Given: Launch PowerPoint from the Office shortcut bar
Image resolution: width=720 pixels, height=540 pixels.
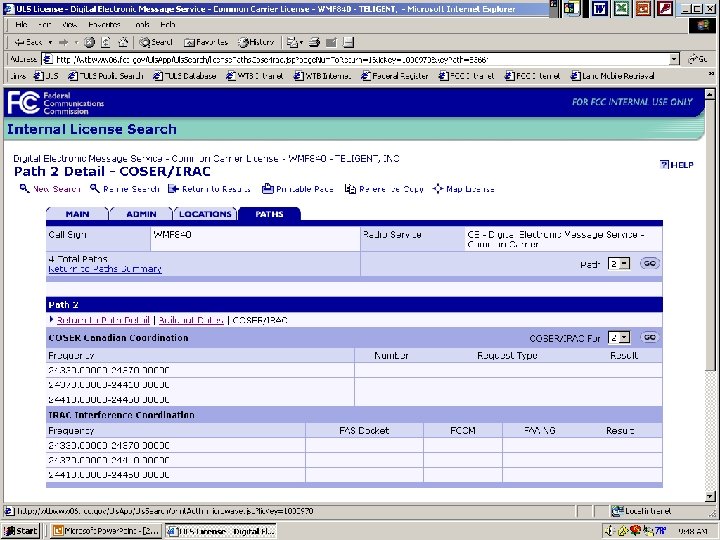Looking at the screenshot, I should click(643, 9).
